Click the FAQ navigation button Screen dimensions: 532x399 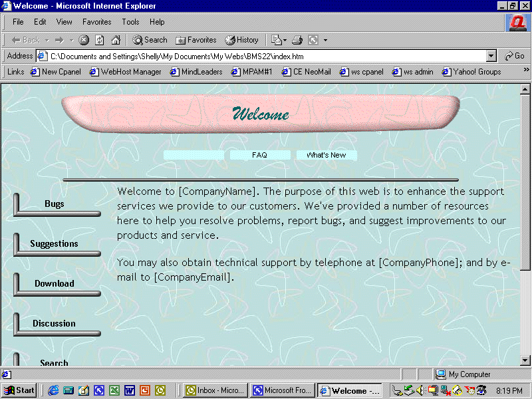[x=260, y=155]
